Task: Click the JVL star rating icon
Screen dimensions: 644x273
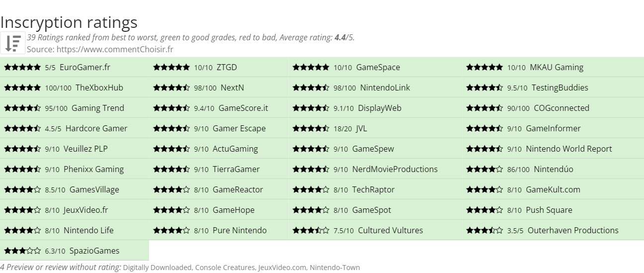Action: (x=311, y=128)
